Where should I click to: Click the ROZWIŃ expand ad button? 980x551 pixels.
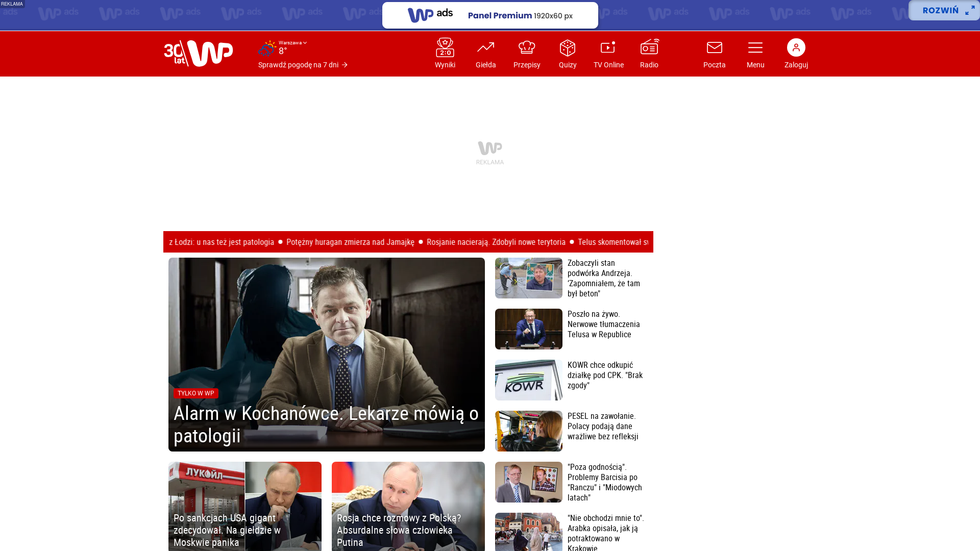tap(944, 10)
